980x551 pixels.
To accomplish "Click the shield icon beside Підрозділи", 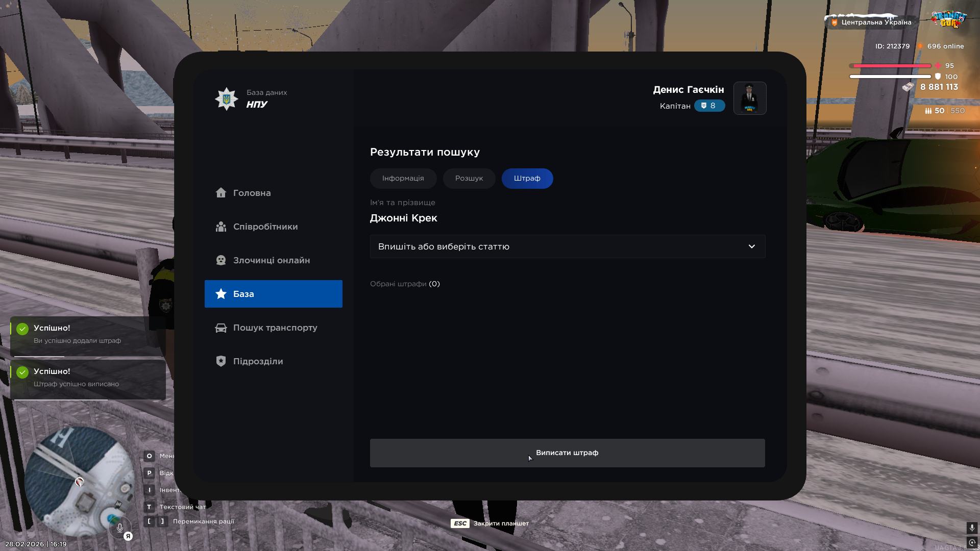I will tap(220, 361).
